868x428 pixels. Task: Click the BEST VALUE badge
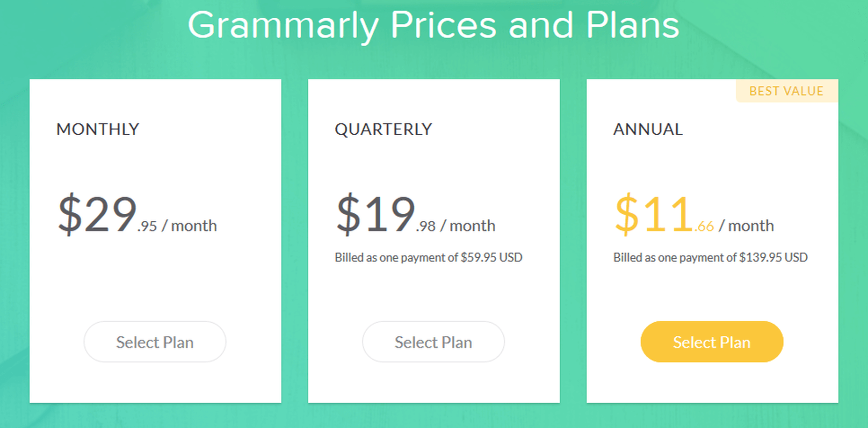point(786,91)
